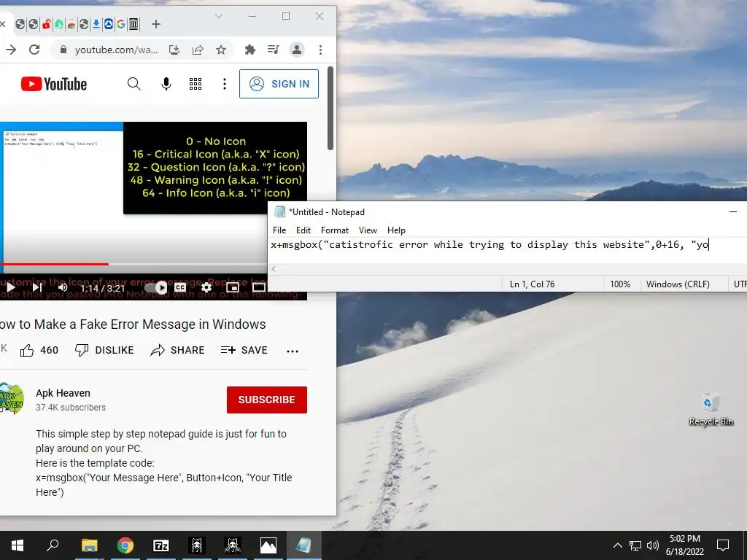Click the red video progress bar
Screen dimensions: 747x560
click(54, 264)
